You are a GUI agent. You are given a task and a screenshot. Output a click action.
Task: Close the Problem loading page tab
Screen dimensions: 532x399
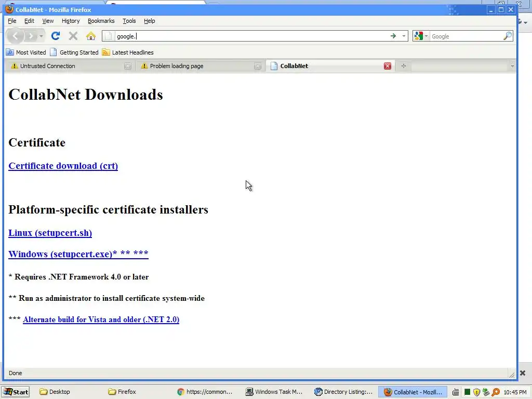(x=258, y=66)
